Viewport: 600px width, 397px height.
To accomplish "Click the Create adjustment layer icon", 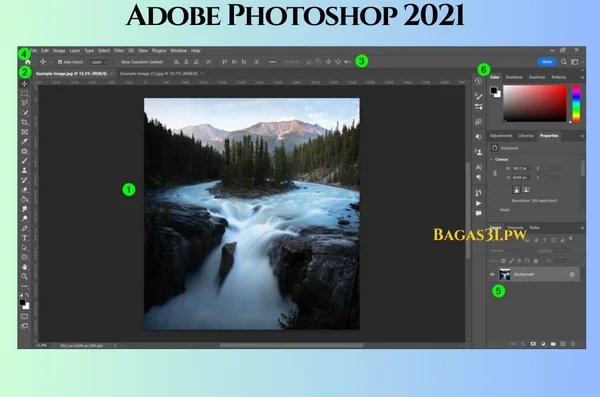I will [x=543, y=344].
